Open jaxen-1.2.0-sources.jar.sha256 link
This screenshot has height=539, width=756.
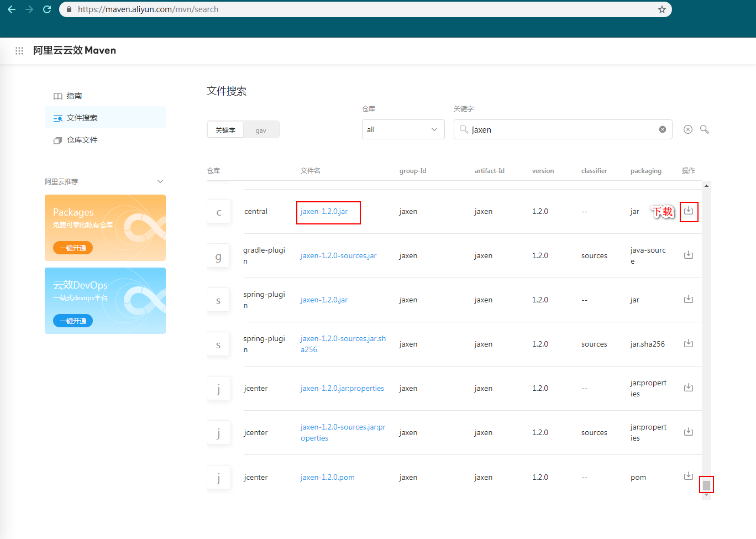tap(343, 344)
